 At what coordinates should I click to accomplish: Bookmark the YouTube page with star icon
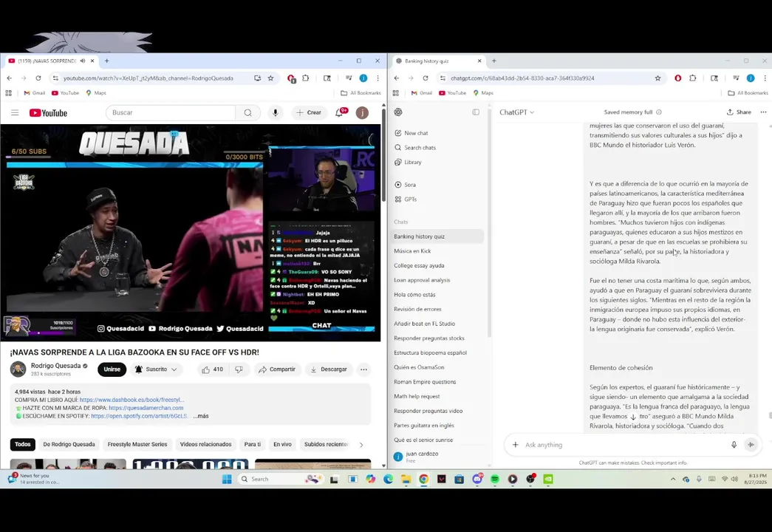[270, 78]
